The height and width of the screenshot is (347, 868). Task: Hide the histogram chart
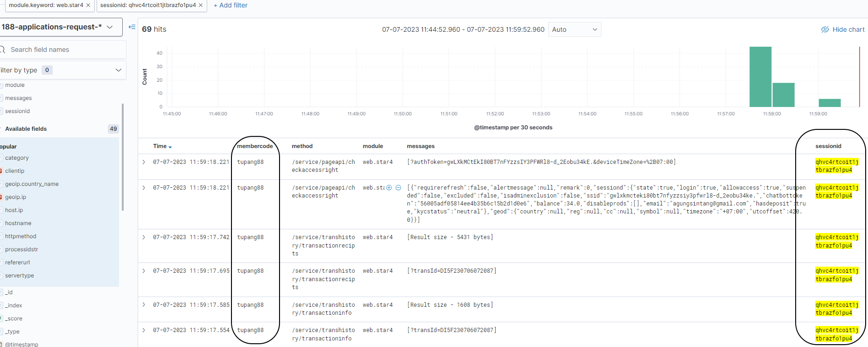click(843, 29)
